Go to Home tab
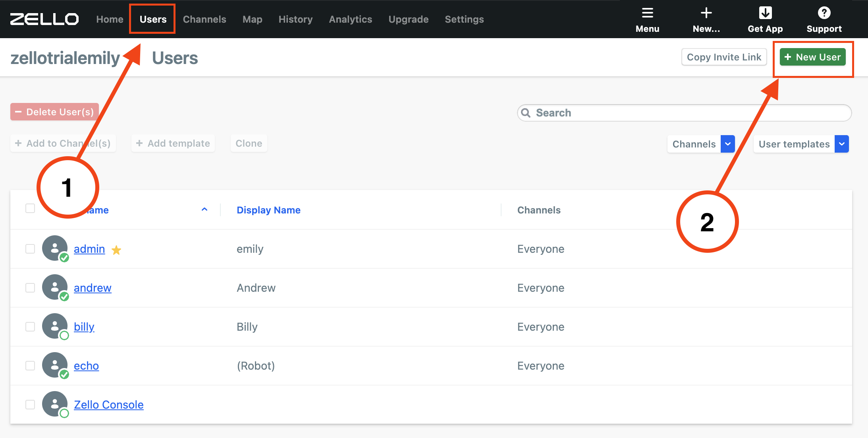868x438 pixels. tap(110, 19)
